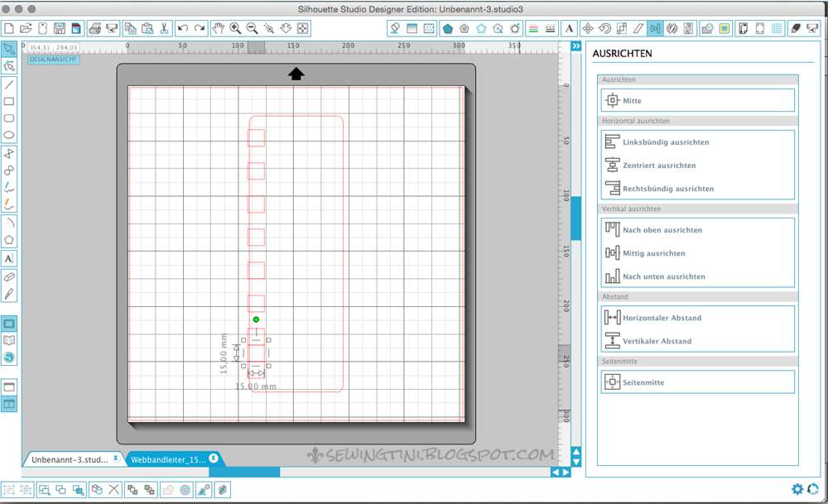Viewport: 828px width, 504px height.
Task: Open the store S icon in left toolbar
Action: 9,358
